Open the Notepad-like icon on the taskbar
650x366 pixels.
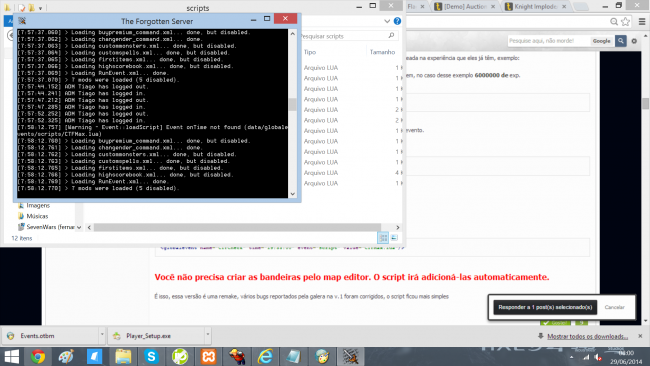point(293,356)
